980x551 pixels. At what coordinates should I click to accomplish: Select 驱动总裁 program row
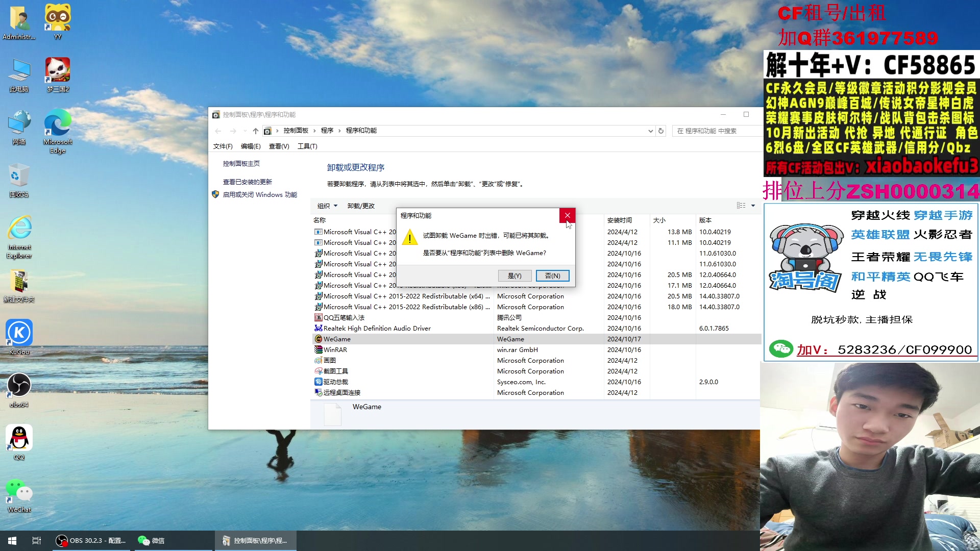coord(536,382)
